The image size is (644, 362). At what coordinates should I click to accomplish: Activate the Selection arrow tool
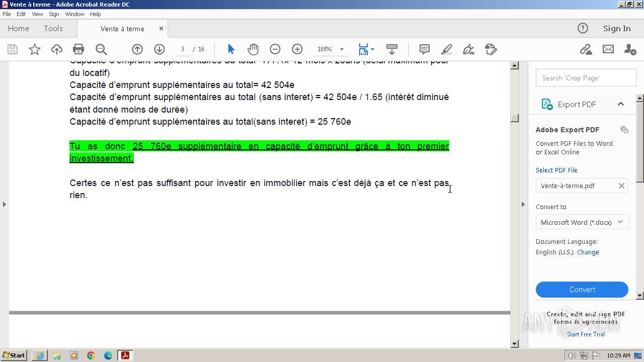[231, 49]
